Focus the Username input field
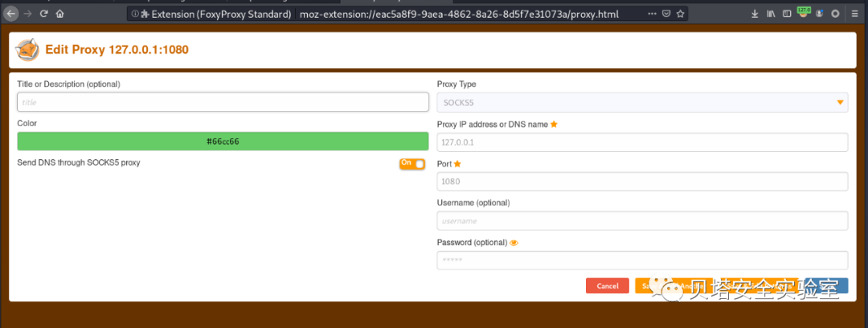Viewport: 868px width, 328px height. (642, 220)
